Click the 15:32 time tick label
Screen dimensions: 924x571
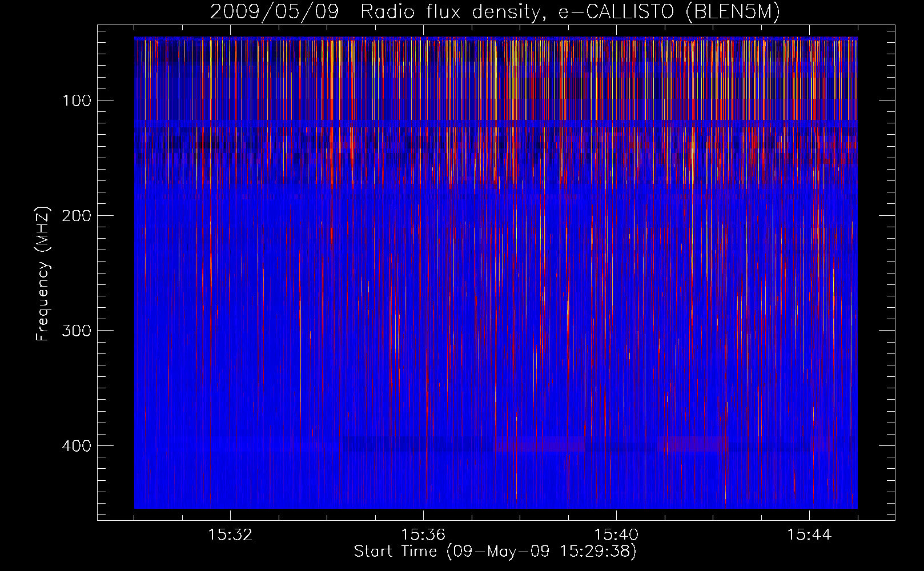(x=230, y=535)
